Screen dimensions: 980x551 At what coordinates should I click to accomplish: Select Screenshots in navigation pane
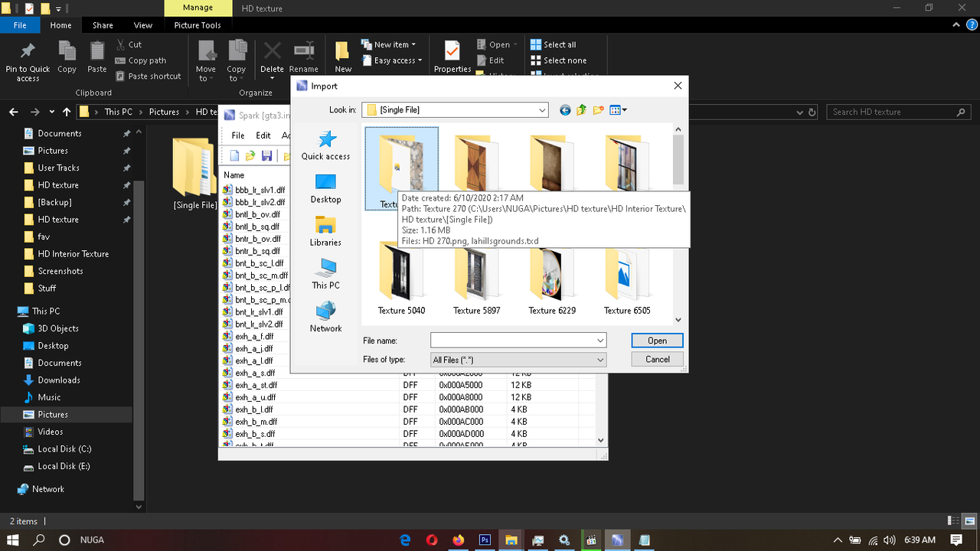[60, 271]
